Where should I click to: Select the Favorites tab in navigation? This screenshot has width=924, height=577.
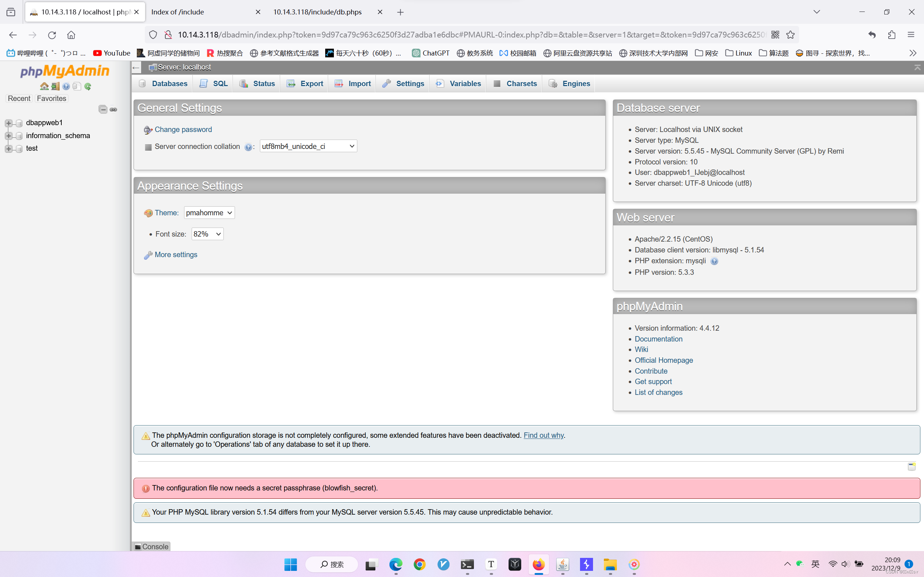pyautogui.click(x=51, y=98)
